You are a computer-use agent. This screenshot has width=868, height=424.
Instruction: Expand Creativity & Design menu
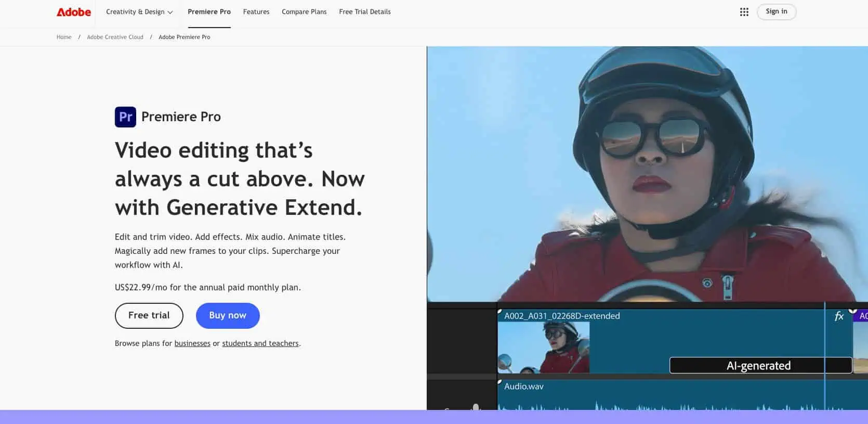pos(139,12)
